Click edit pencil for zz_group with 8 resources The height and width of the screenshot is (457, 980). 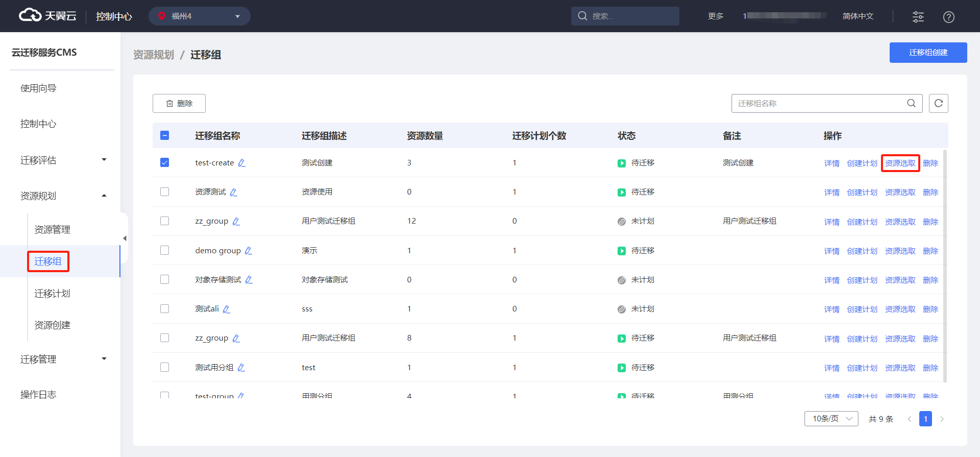coord(236,338)
